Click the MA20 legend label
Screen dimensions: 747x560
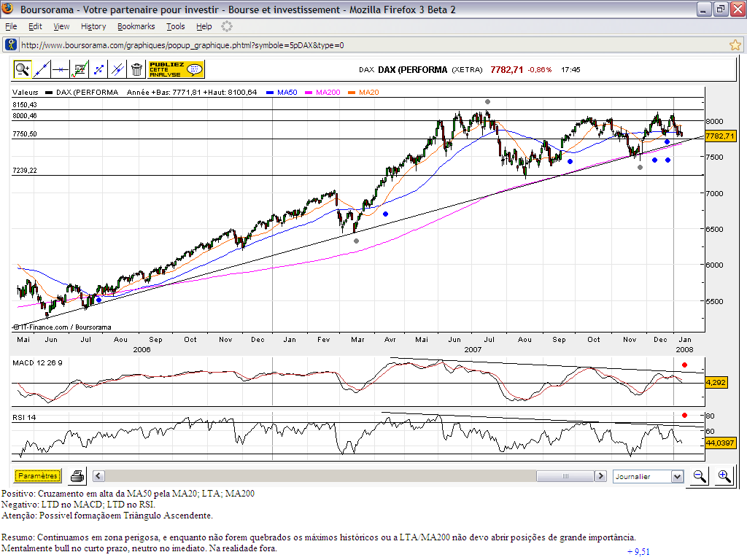coord(368,93)
